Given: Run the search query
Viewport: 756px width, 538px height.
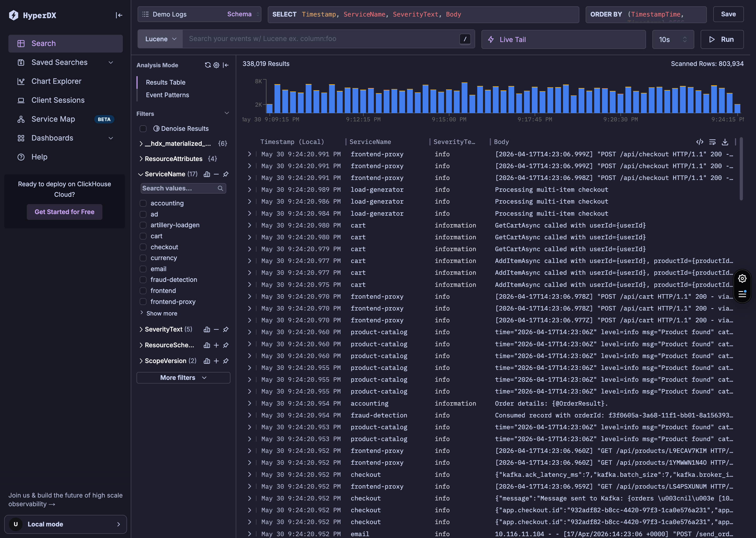Looking at the screenshot, I should coord(722,39).
